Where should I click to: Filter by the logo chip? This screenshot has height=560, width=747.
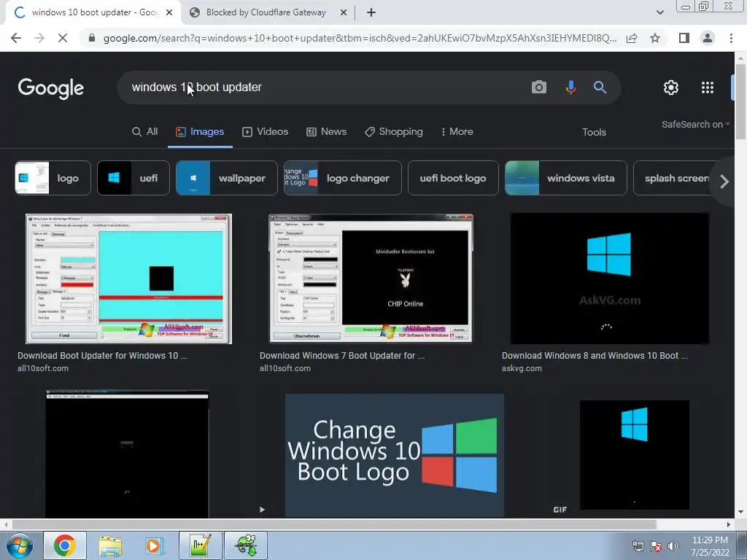coord(53,178)
